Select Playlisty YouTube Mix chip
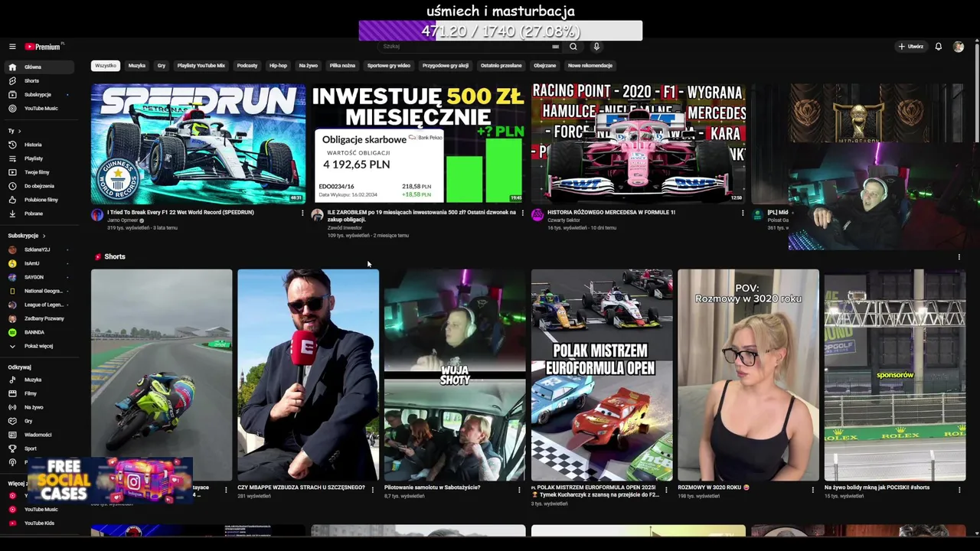This screenshot has width=980, height=551. coord(201,66)
